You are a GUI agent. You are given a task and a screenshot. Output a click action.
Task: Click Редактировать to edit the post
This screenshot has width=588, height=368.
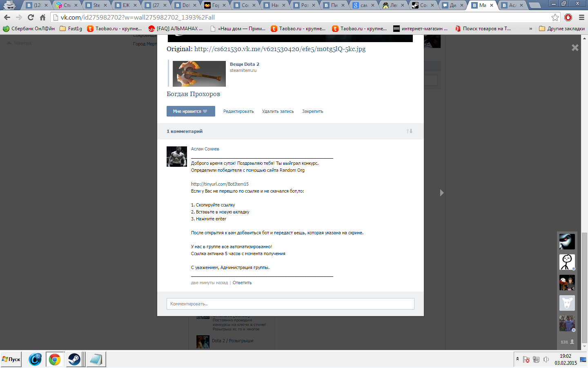click(238, 111)
